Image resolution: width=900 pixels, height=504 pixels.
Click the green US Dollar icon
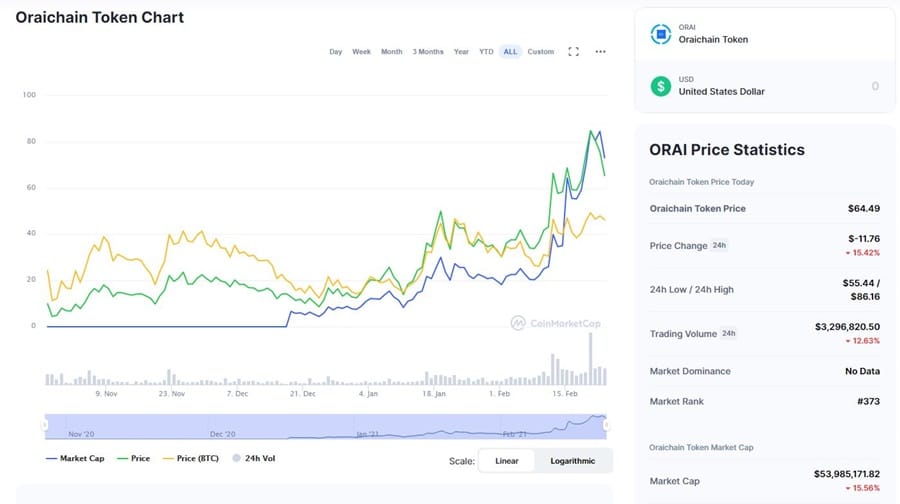(x=660, y=86)
